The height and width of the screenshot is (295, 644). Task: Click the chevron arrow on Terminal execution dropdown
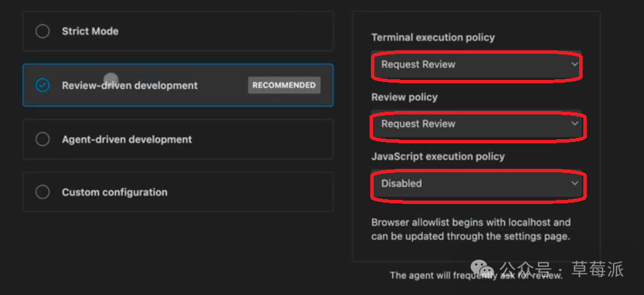(x=574, y=65)
